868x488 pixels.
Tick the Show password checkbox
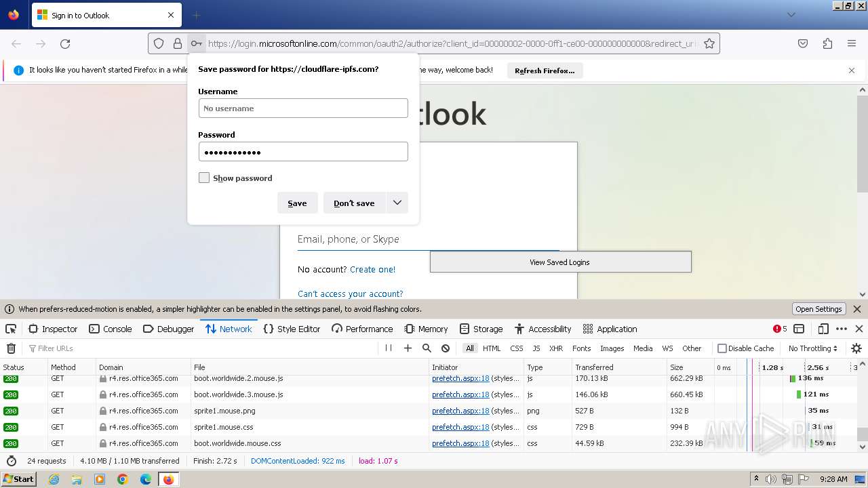tap(204, 178)
